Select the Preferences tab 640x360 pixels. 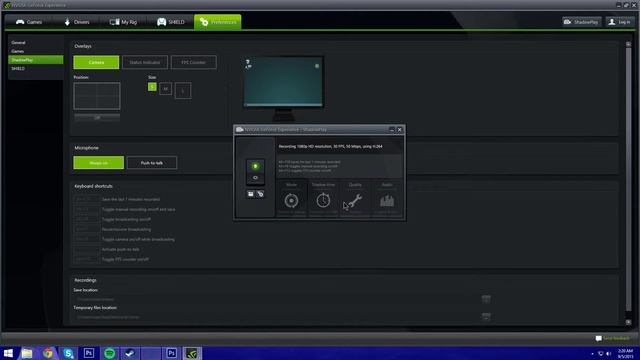coord(218,22)
